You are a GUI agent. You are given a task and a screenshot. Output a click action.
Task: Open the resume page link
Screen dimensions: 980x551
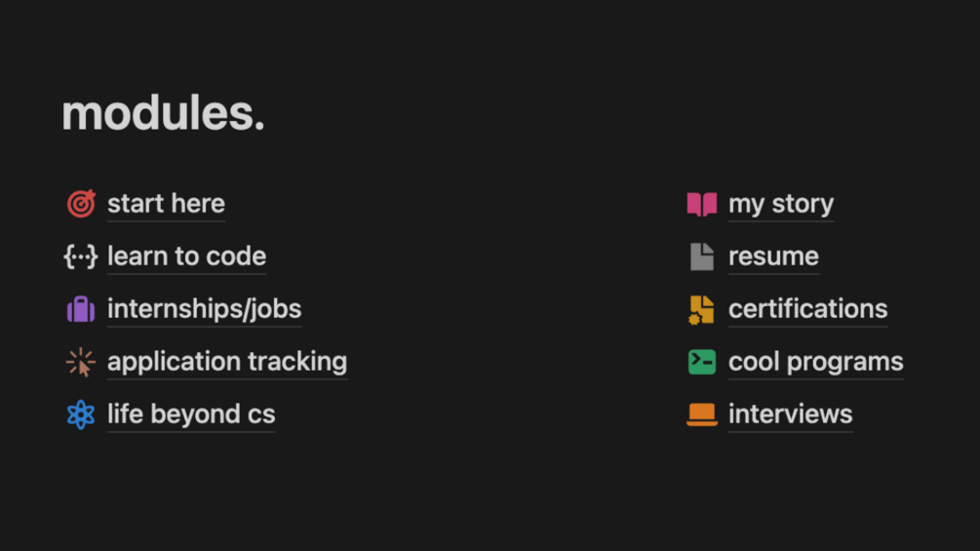coord(773,256)
